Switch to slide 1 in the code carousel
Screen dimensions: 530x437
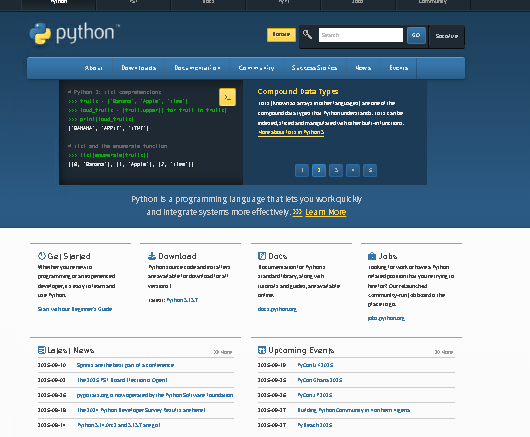[x=302, y=170]
